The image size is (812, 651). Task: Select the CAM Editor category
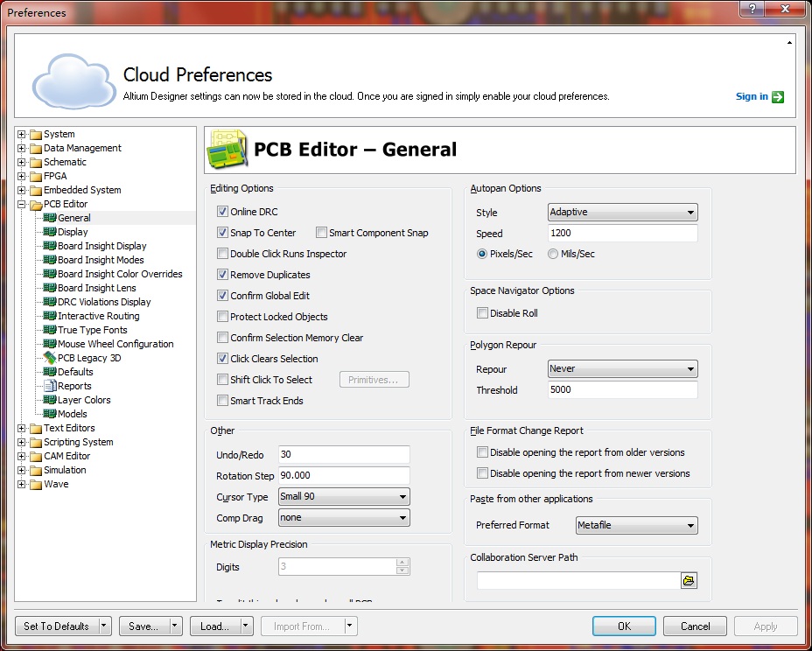[66, 456]
